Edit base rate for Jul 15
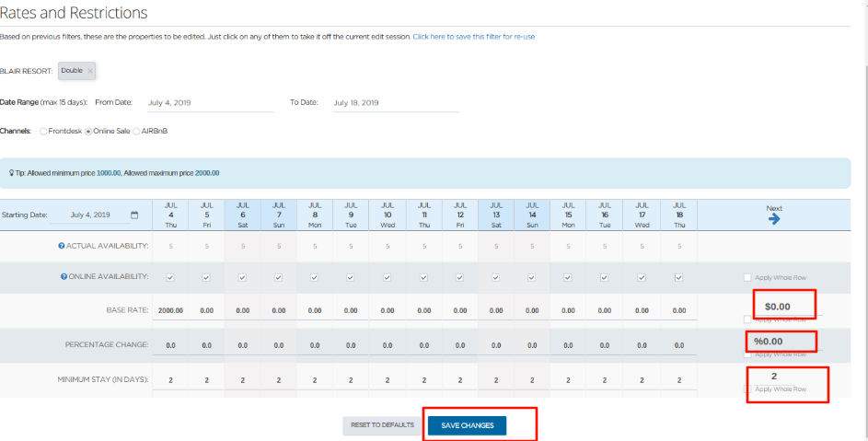Viewport: 868px width, 441px height. pos(569,311)
